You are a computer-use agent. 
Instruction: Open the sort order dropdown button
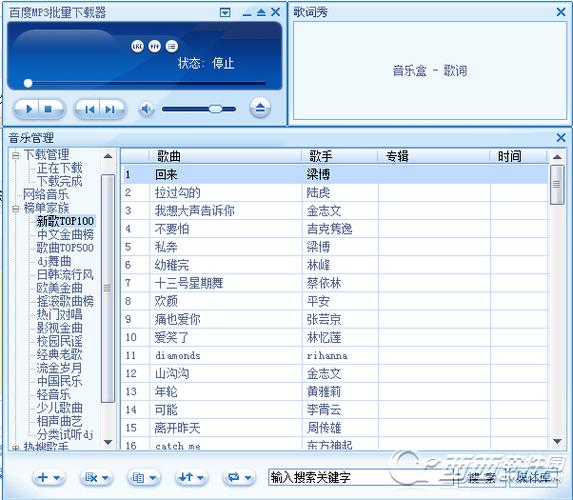(191, 477)
